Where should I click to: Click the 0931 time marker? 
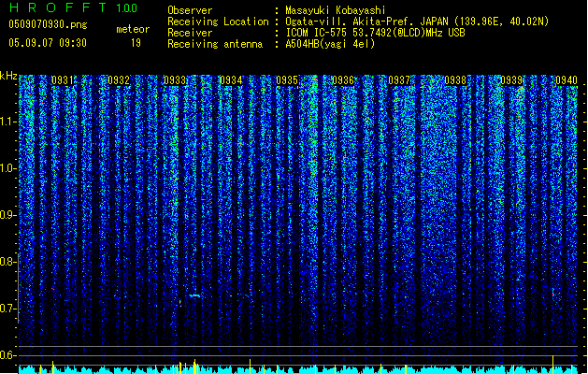pyautogui.click(x=63, y=80)
